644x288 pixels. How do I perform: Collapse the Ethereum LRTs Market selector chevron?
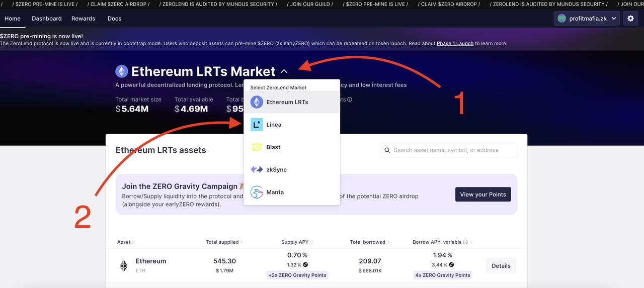point(284,72)
